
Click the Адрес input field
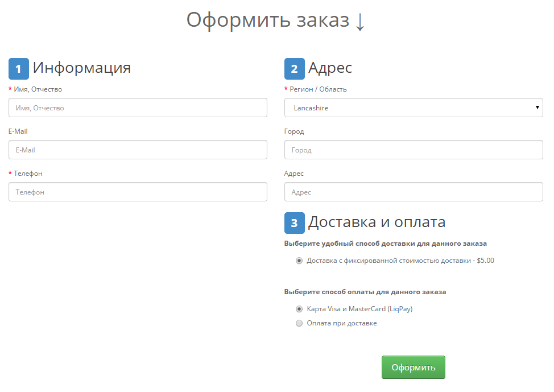[413, 191]
